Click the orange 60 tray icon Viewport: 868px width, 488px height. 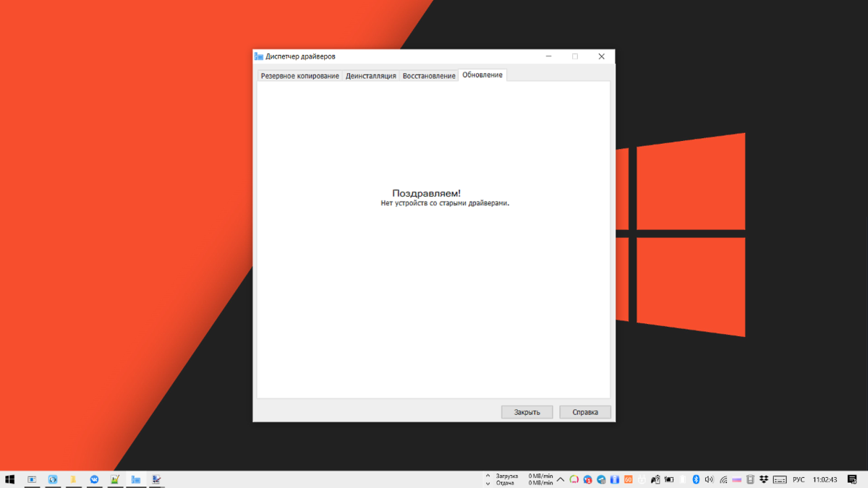pyautogui.click(x=628, y=479)
